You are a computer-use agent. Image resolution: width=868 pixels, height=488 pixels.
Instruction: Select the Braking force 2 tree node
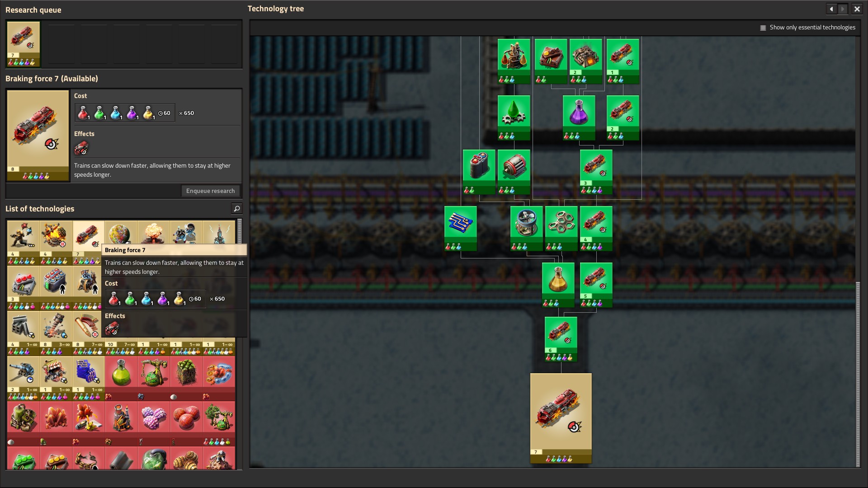click(623, 117)
